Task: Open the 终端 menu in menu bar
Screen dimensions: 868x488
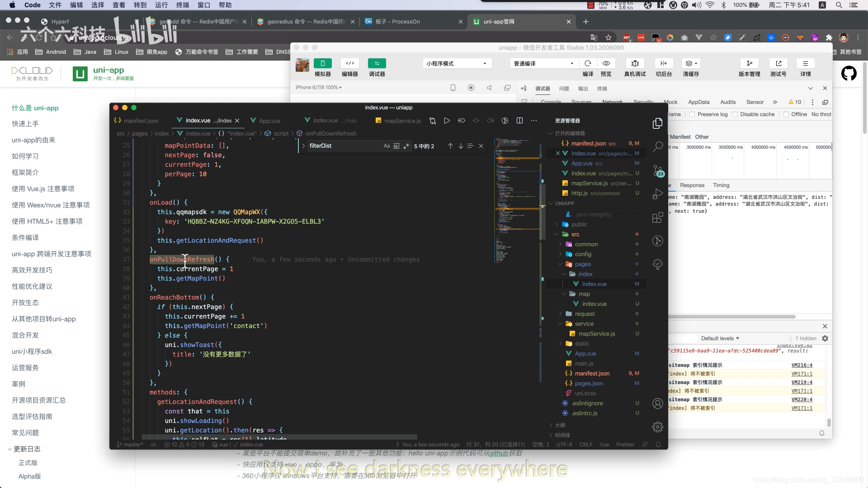Action: 183,5
